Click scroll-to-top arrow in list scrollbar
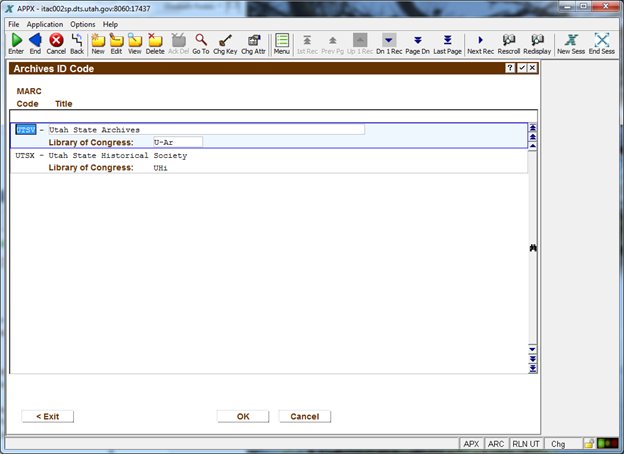This screenshot has height=454, width=624. click(x=533, y=128)
